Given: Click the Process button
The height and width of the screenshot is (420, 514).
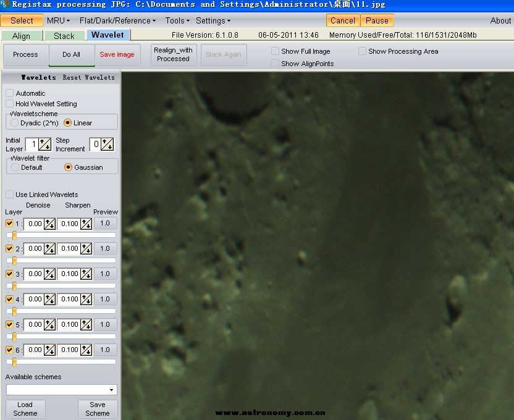Looking at the screenshot, I should (25, 54).
